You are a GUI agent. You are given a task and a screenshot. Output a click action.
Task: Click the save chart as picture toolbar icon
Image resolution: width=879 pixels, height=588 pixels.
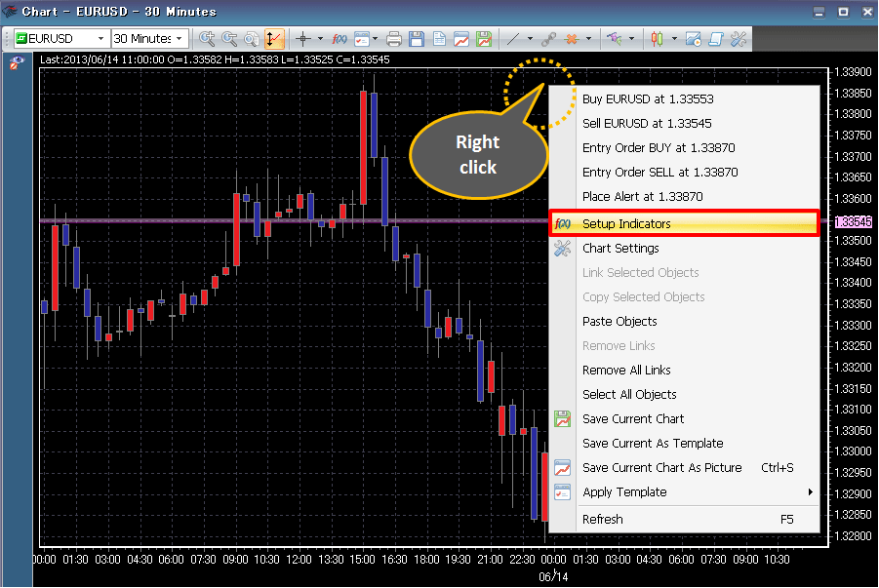tap(461, 39)
